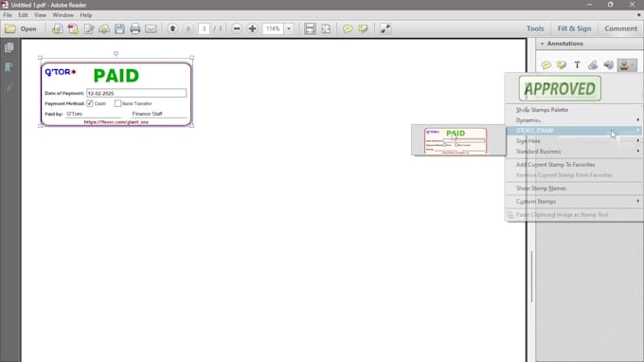Go to previous page up arrow
The height and width of the screenshot is (362, 644).
point(173,28)
